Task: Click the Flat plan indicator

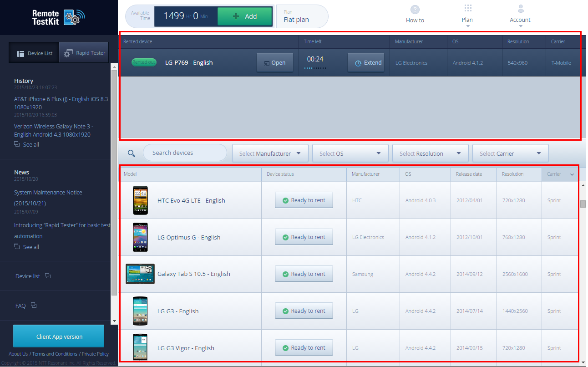Action: (302, 16)
